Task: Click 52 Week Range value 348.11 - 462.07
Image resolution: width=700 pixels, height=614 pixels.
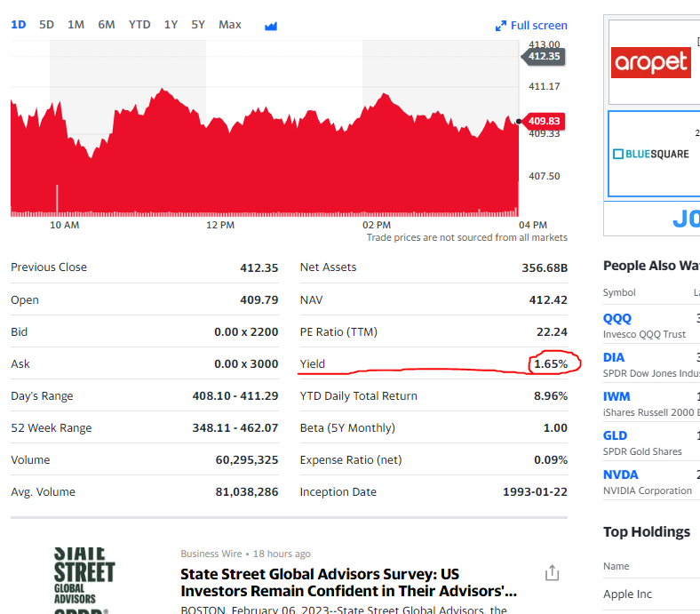Action: pyautogui.click(x=235, y=428)
